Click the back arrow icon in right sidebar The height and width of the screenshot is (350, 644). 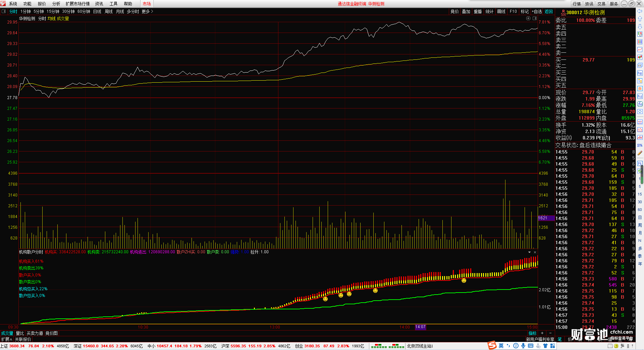640,11
